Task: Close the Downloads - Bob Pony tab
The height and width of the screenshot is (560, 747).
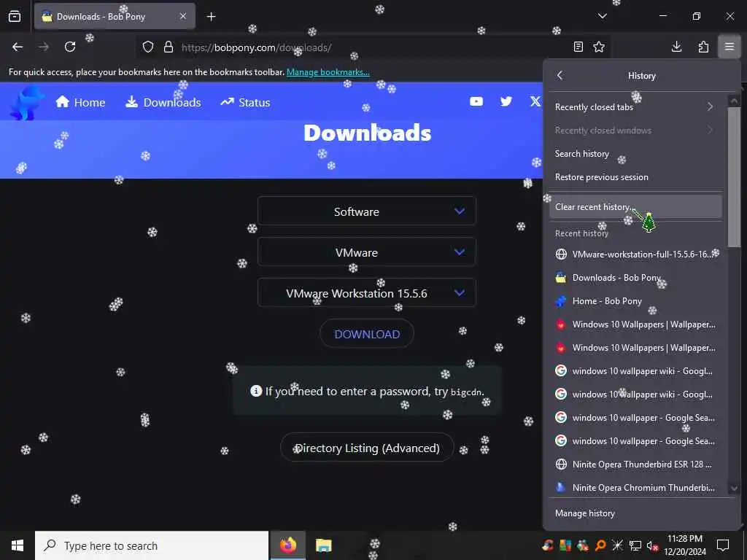Action: click(x=183, y=16)
